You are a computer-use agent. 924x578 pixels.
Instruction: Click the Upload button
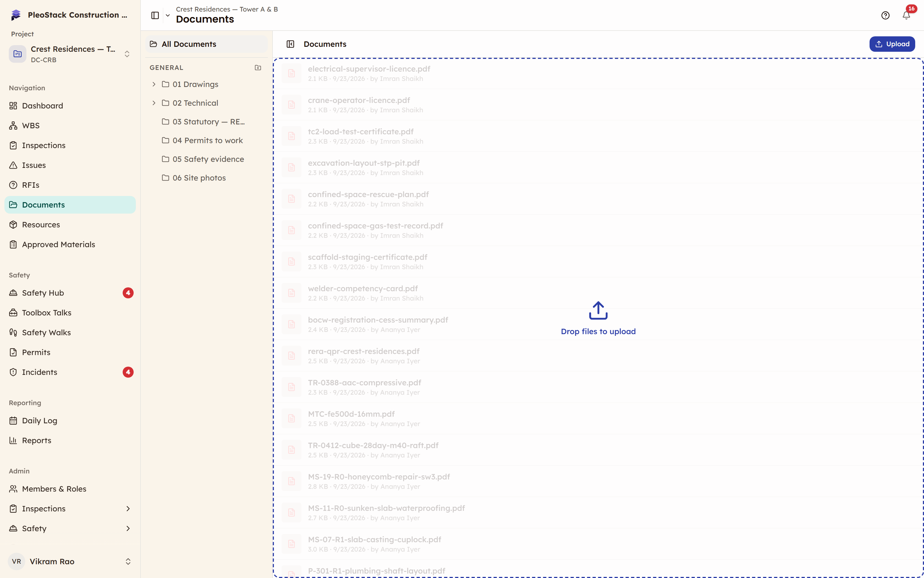892,44
